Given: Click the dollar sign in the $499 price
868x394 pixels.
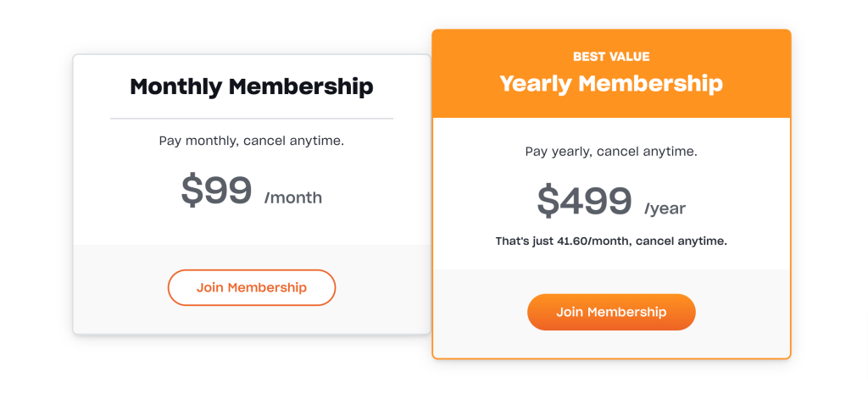Looking at the screenshot, I should [548, 201].
